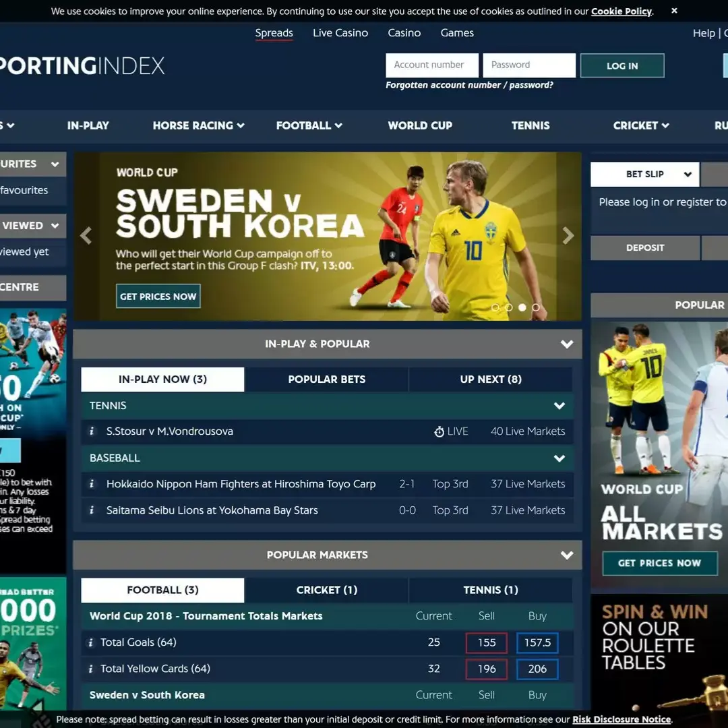
Task: Select the fourth carousel dot
Action: (x=536, y=307)
